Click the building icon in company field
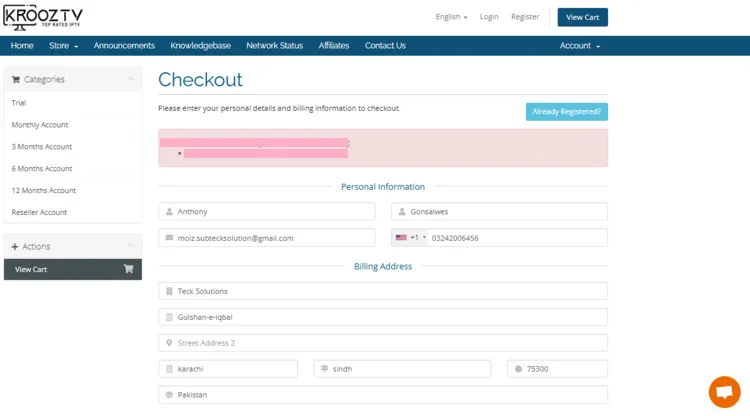 click(x=169, y=291)
